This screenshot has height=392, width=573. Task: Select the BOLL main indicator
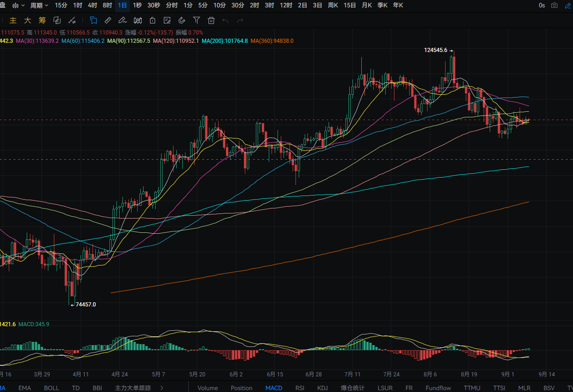click(52, 388)
